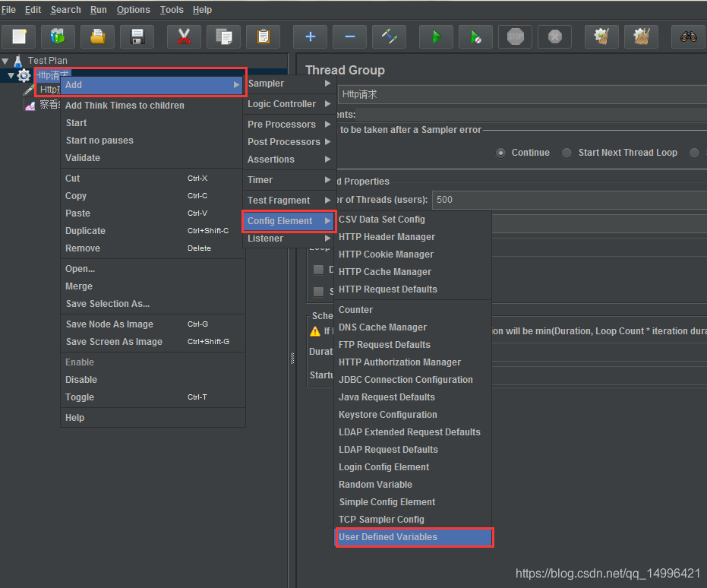The height and width of the screenshot is (588, 707).
Task: Select Start Next Thread Loop radio button
Action: click(567, 153)
